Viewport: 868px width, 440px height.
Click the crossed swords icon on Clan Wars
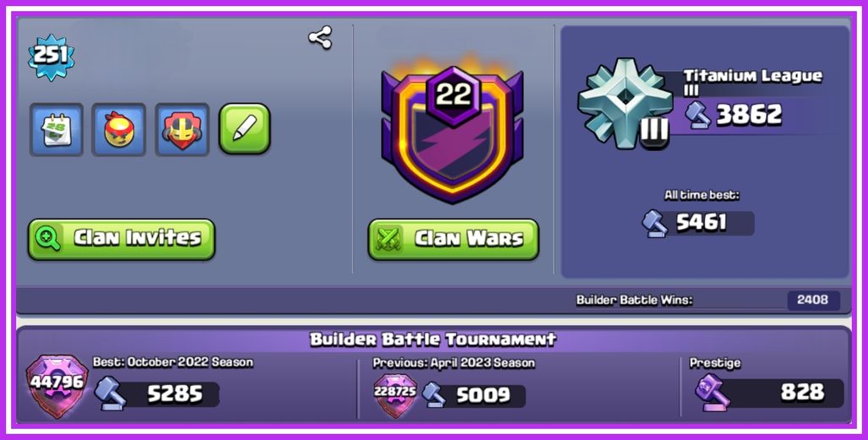(x=388, y=239)
